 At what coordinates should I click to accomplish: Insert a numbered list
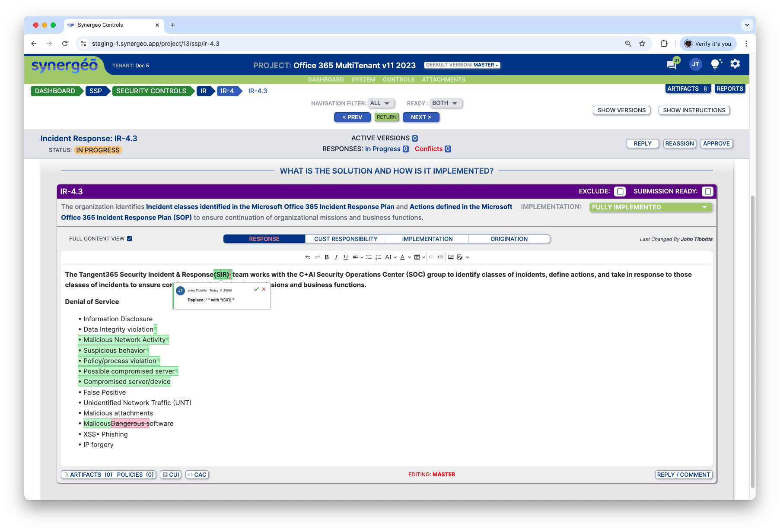378,257
